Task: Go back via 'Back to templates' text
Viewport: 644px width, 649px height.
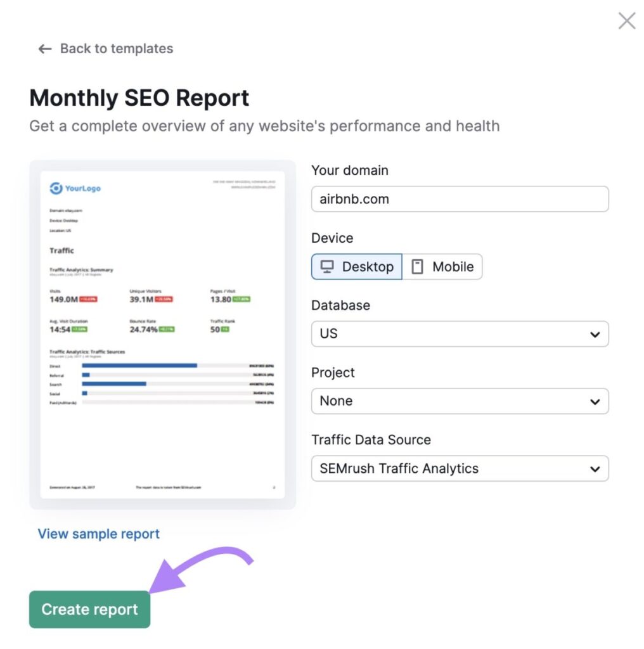Action: pos(116,48)
